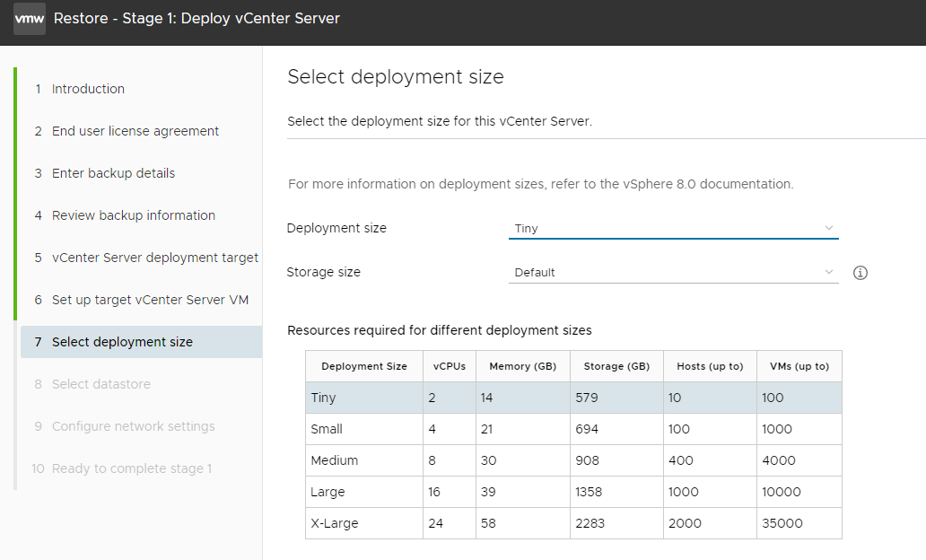Click the VMware logo icon
Image resolution: width=926 pixels, height=560 pixels.
pyautogui.click(x=28, y=19)
